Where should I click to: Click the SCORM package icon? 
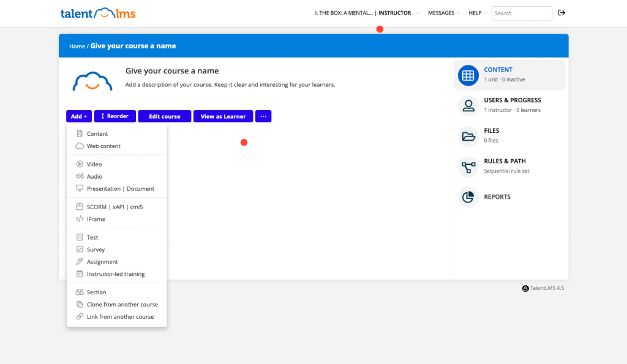coord(80,207)
